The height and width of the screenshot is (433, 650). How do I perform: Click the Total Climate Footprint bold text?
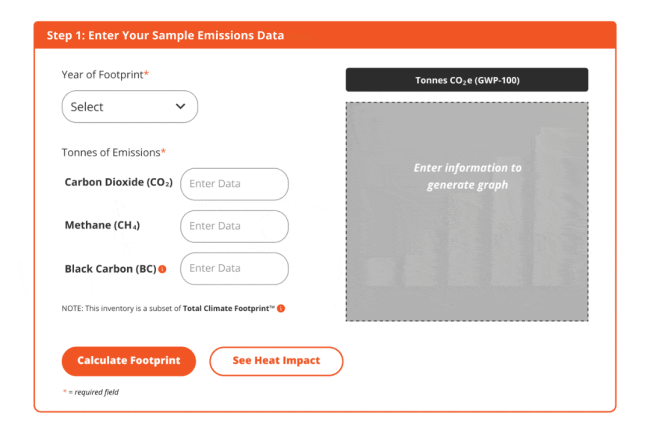click(228, 309)
